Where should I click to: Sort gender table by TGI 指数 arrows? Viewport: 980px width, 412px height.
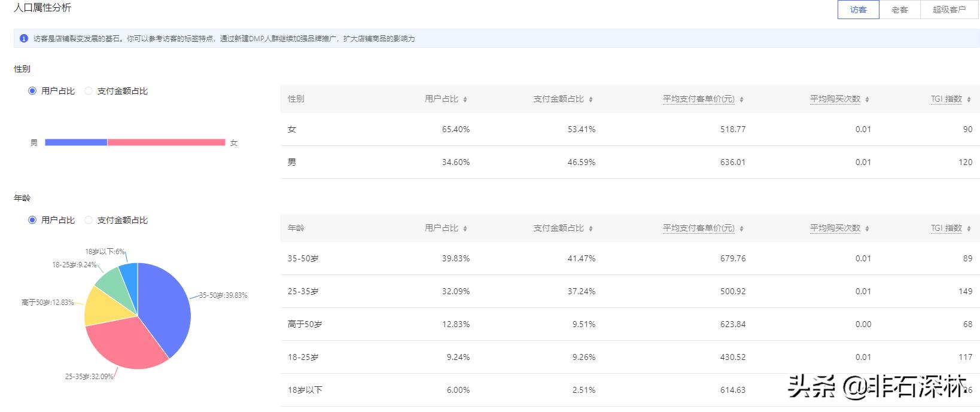969,99
